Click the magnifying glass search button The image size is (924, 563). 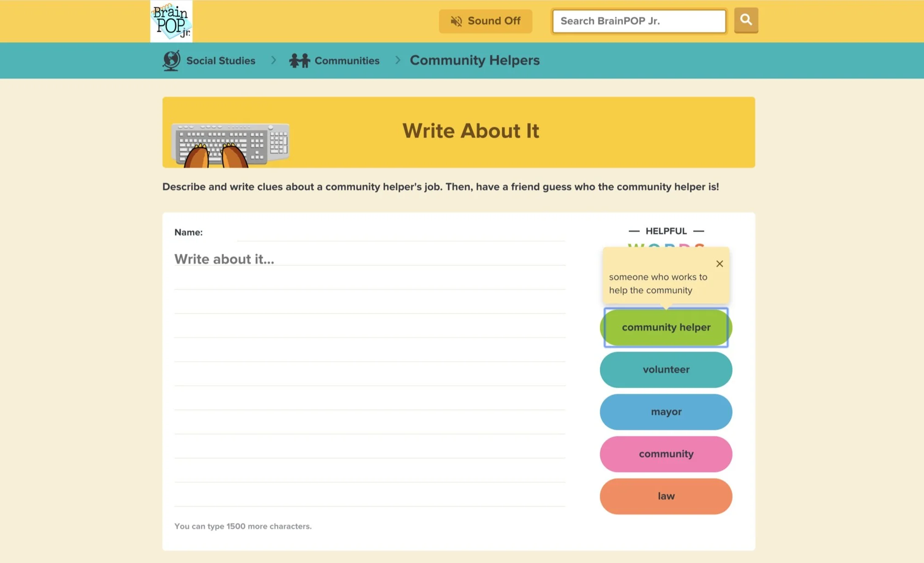746,20
